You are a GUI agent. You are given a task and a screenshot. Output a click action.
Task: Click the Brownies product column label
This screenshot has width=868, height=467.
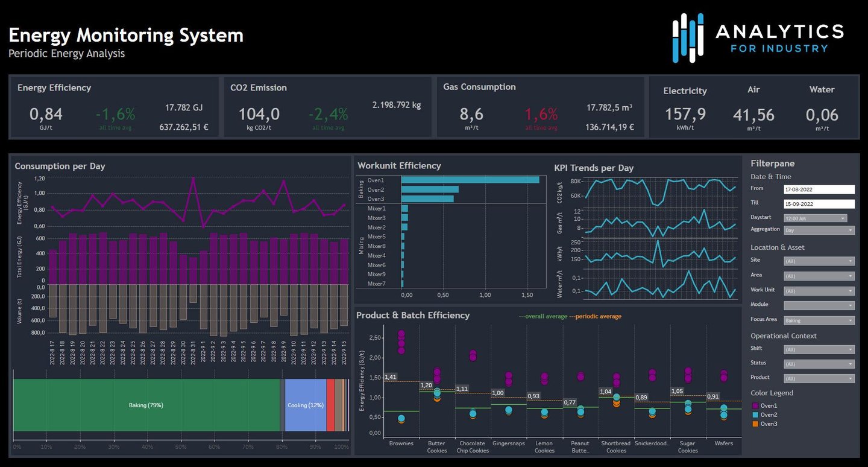click(x=401, y=443)
